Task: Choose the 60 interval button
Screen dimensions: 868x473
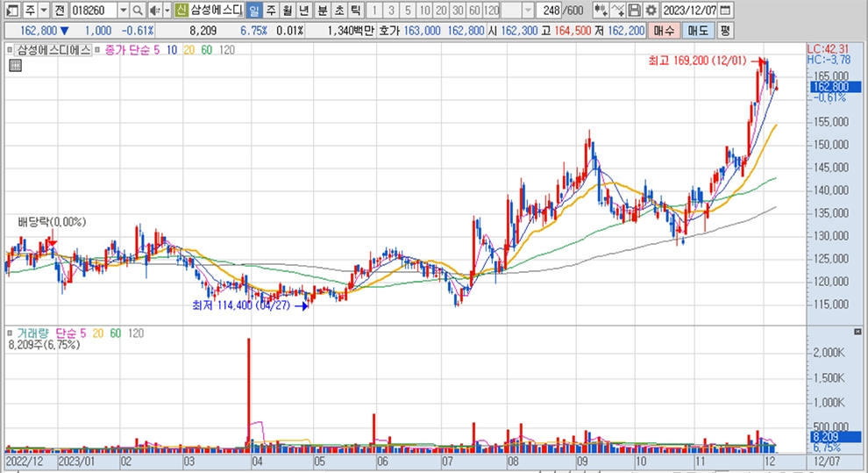Action: (474, 10)
